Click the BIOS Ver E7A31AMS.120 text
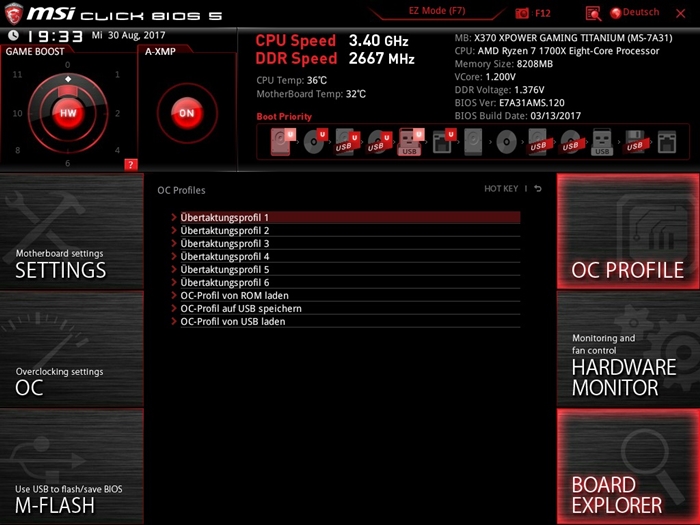This screenshot has height=525, width=700. click(x=509, y=103)
